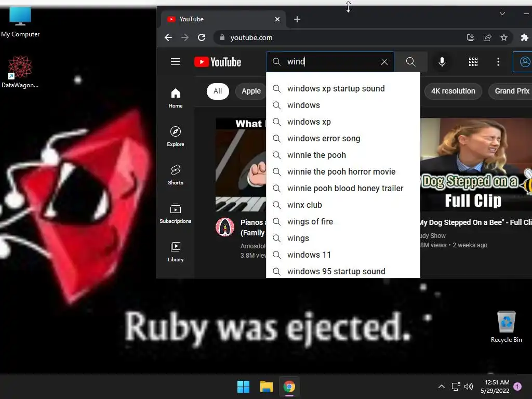Open Shorts in sidebar
The height and width of the screenshot is (399, 532).
pyautogui.click(x=176, y=175)
